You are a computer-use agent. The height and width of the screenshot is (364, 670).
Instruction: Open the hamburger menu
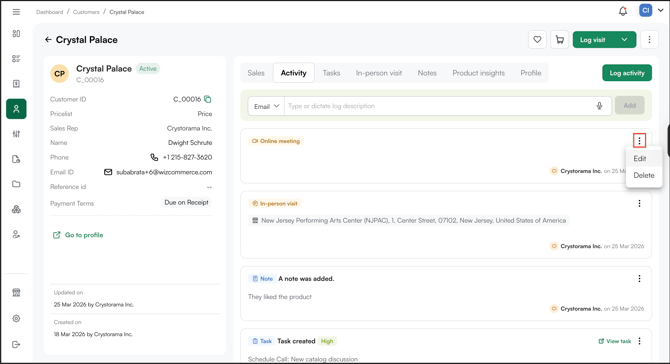(x=16, y=12)
